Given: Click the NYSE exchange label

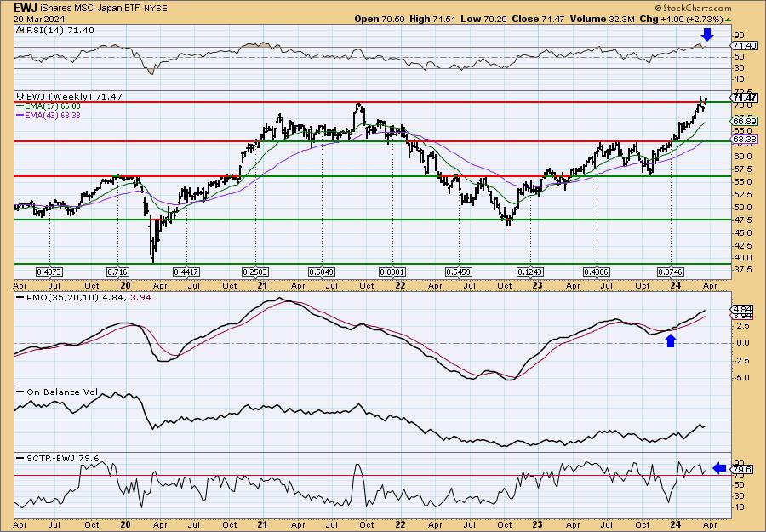Looking at the screenshot, I should pyautogui.click(x=157, y=9).
